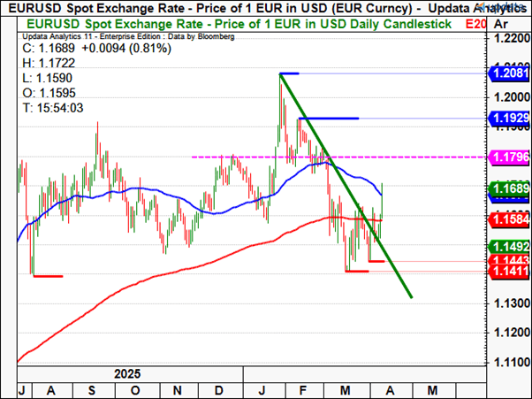Click the 2025 year label on time axis
This screenshot has width=532, height=399.
tap(121, 373)
